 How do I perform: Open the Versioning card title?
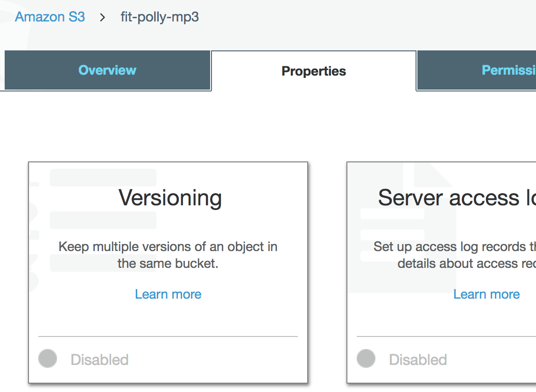click(170, 198)
